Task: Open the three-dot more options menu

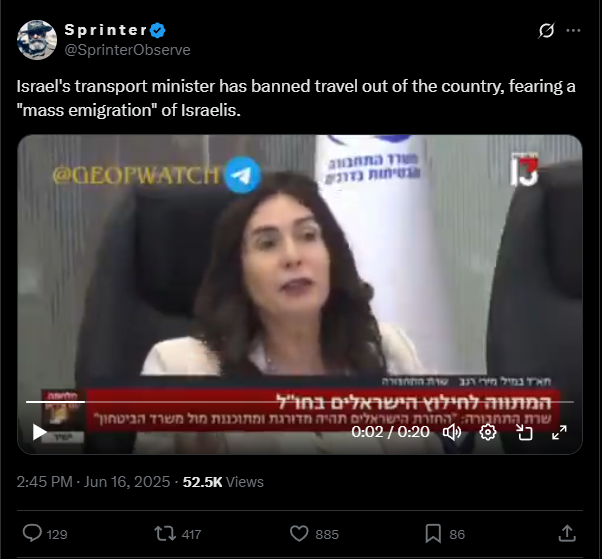Action: point(573,30)
